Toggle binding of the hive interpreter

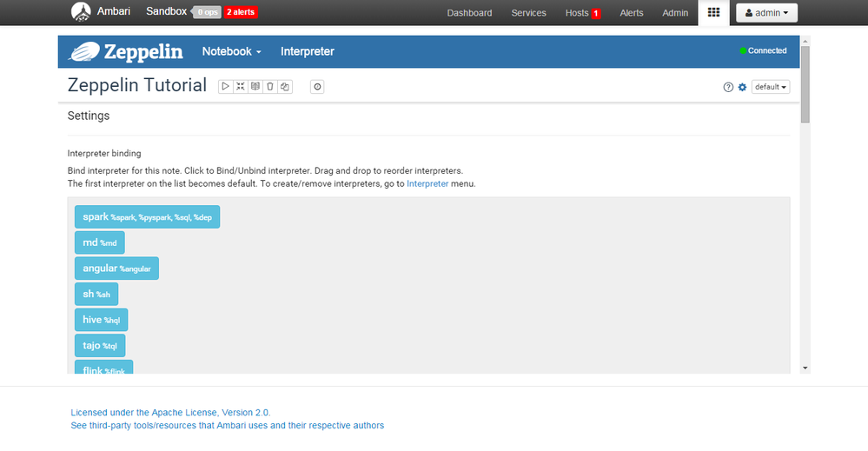(102, 320)
